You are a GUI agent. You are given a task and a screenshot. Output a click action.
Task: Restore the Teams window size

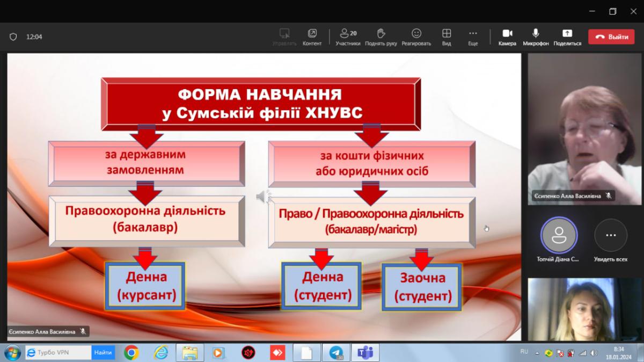[613, 11]
